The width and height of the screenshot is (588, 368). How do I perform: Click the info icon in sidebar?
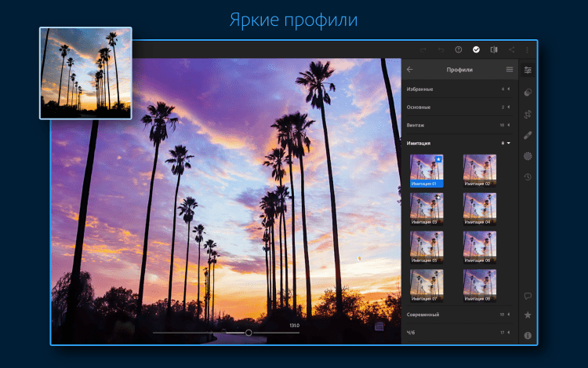[528, 335]
